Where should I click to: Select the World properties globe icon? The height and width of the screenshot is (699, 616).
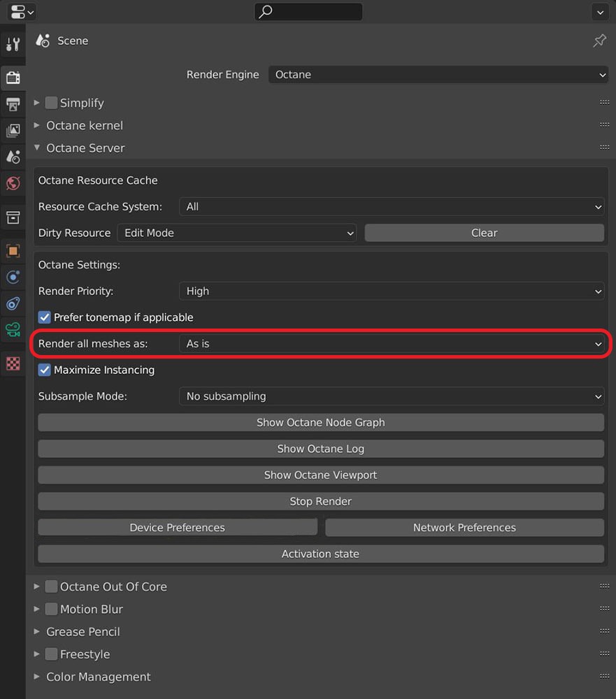pos(13,183)
